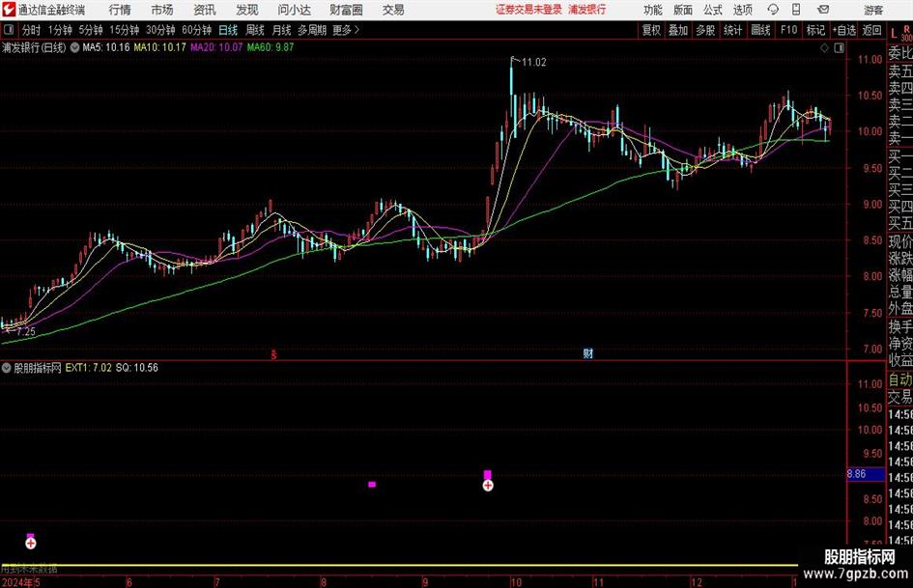913x588 pixels.
Task: Open the 行情 menu
Action: (x=120, y=10)
